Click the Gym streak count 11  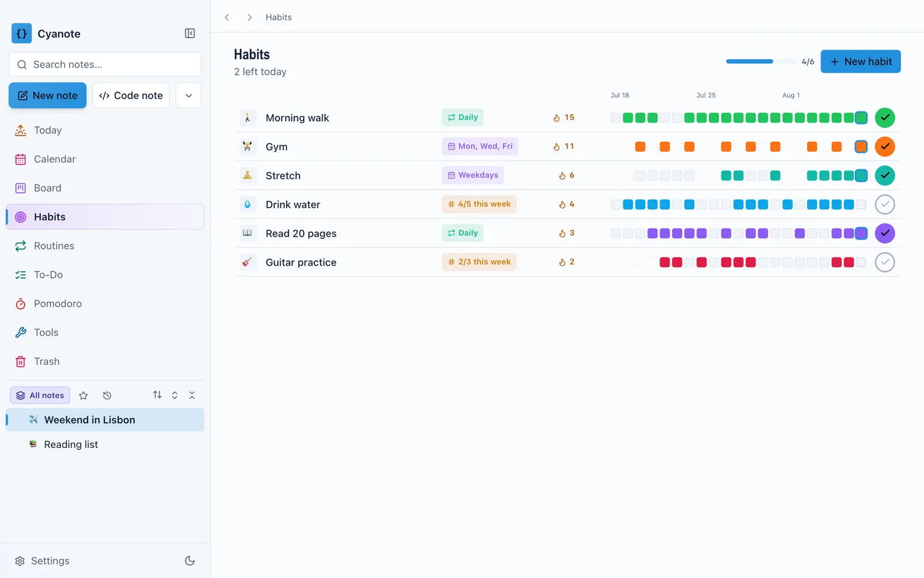[x=564, y=147]
